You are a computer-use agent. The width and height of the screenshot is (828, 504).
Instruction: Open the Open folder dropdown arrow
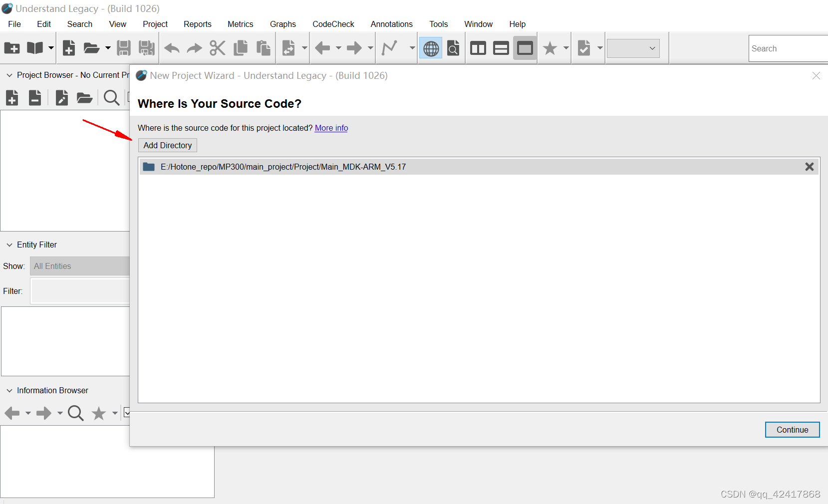(108, 48)
